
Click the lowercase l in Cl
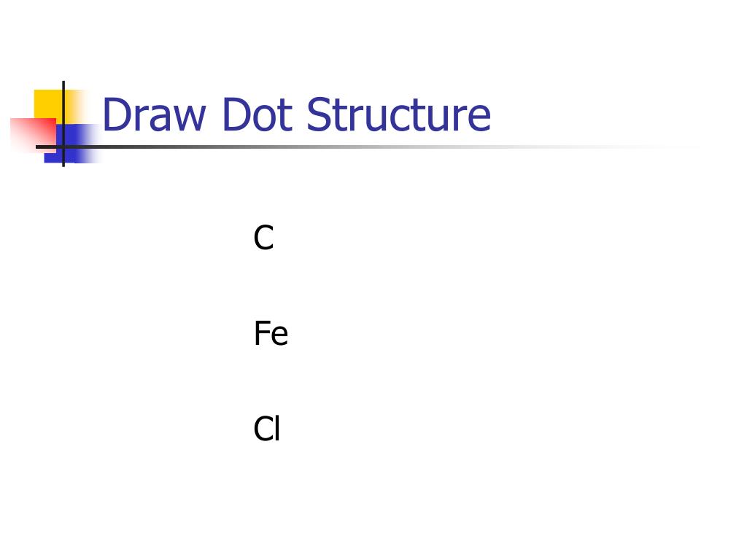(x=277, y=428)
